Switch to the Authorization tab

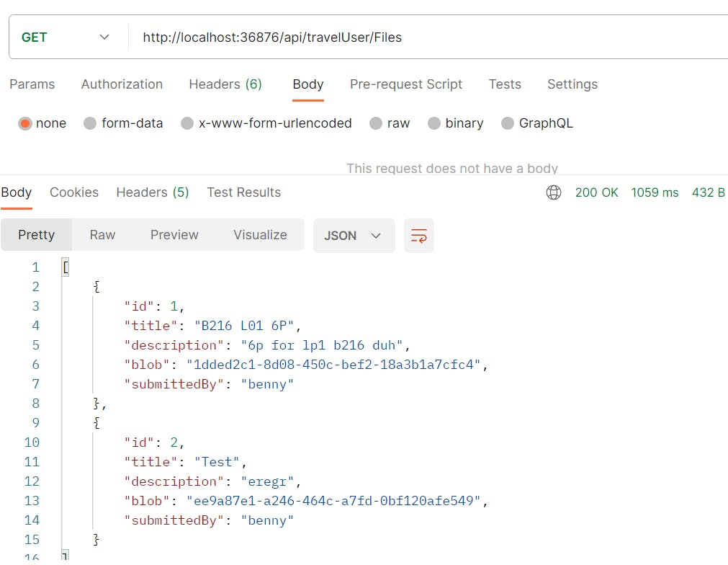tap(122, 84)
